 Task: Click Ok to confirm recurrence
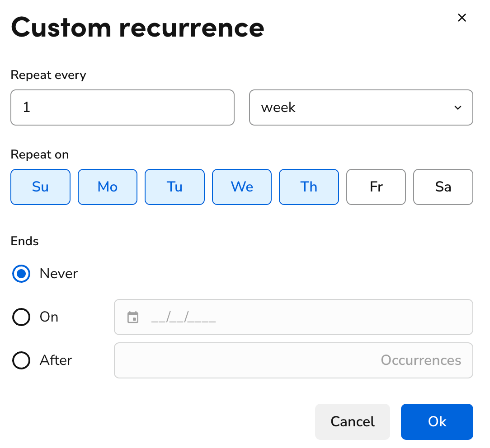[x=437, y=421]
